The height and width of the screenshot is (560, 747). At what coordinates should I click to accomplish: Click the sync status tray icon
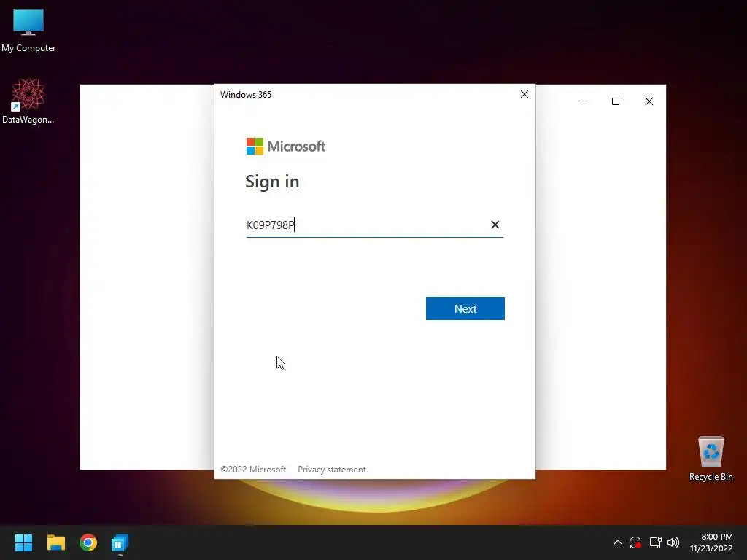point(635,542)
